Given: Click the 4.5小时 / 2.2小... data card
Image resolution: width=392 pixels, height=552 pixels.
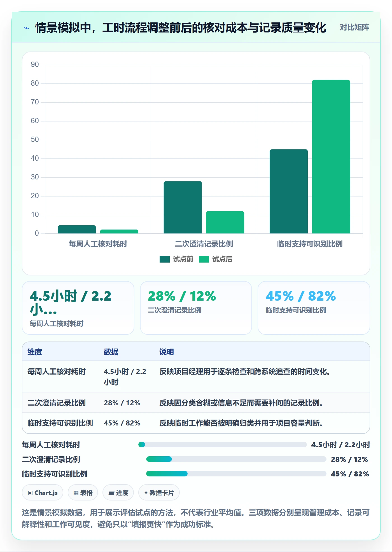Looking at the screenshot, I should (78, 308).
